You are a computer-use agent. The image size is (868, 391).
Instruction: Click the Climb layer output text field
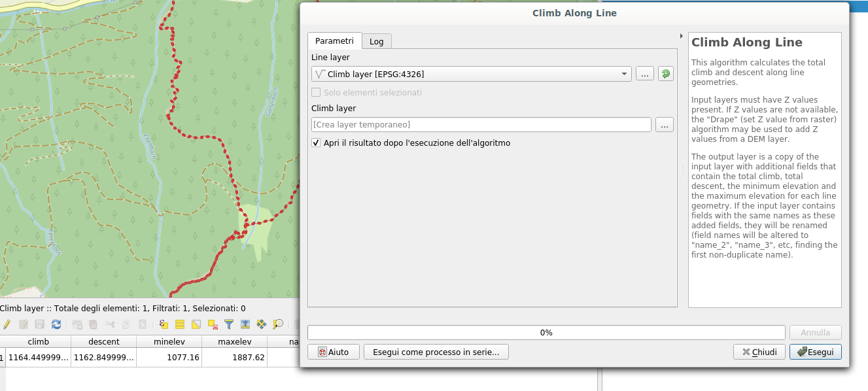(481, 125)
